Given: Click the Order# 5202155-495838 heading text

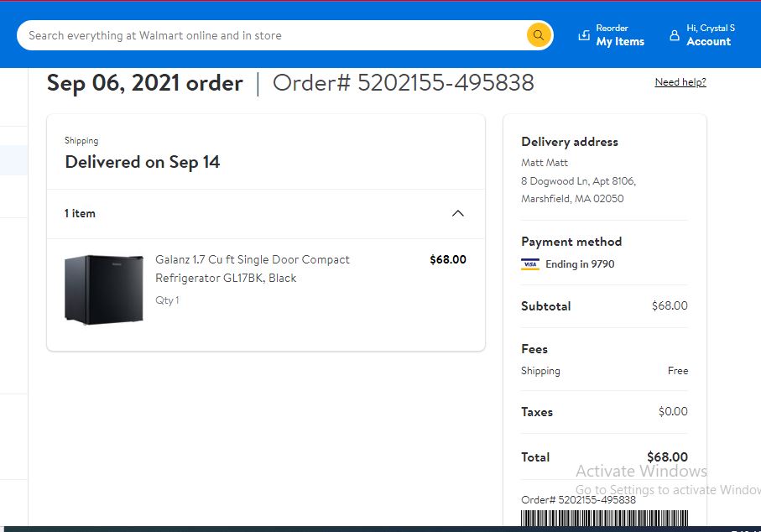Looking at the screenshot, I should 404,82.
